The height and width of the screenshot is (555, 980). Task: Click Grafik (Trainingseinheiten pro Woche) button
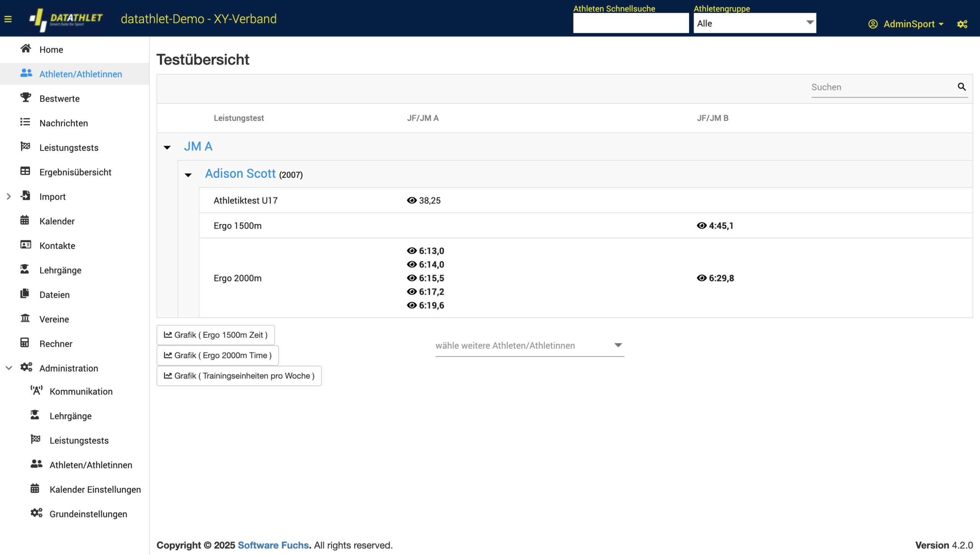click(x=239, y=376)
